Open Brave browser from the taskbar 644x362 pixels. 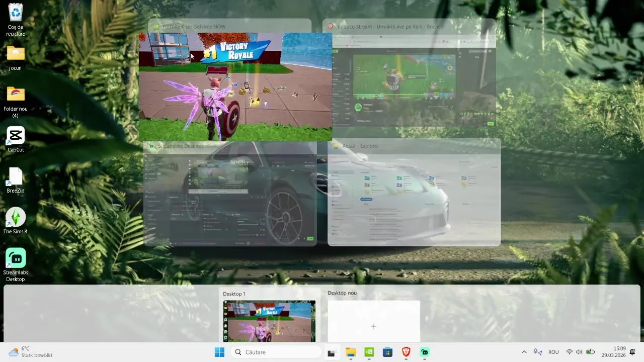tap(406, 352)
